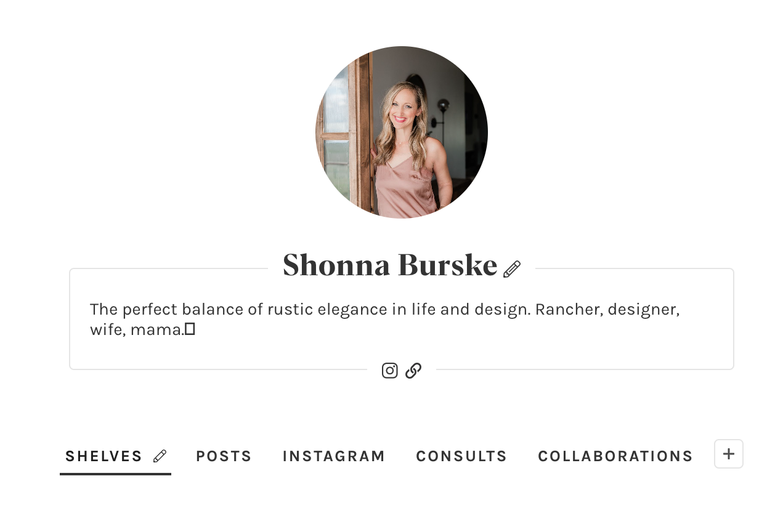Screen dimensions: 775x532
Task: View the COLLABORATIONS tab
Action: pos(615,456)
